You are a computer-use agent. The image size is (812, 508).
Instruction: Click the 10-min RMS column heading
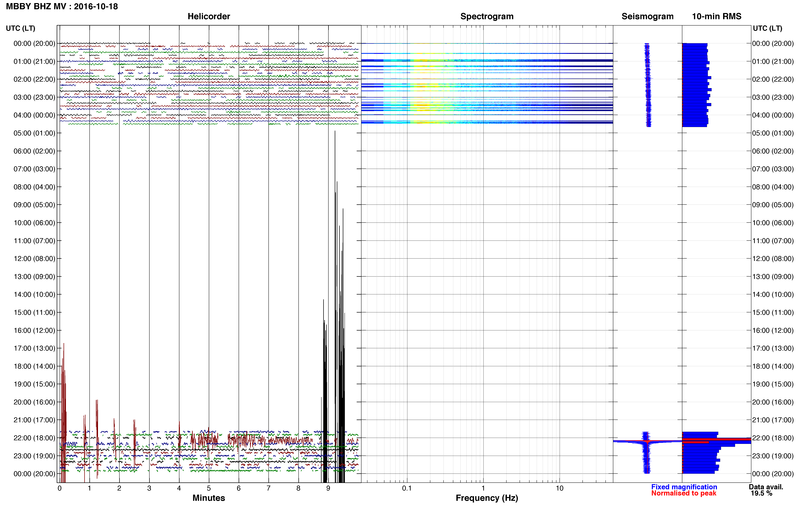point(717,16)
